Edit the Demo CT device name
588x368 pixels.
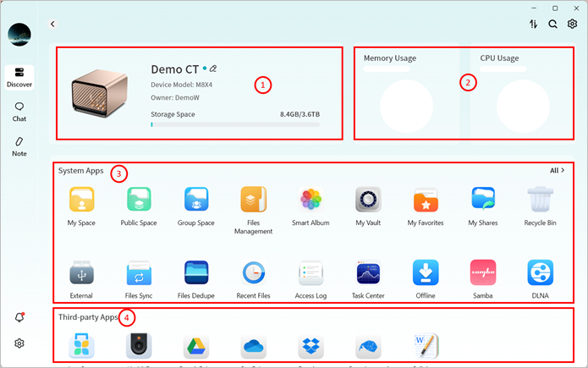pyautogui.click(x=213, y=68)
